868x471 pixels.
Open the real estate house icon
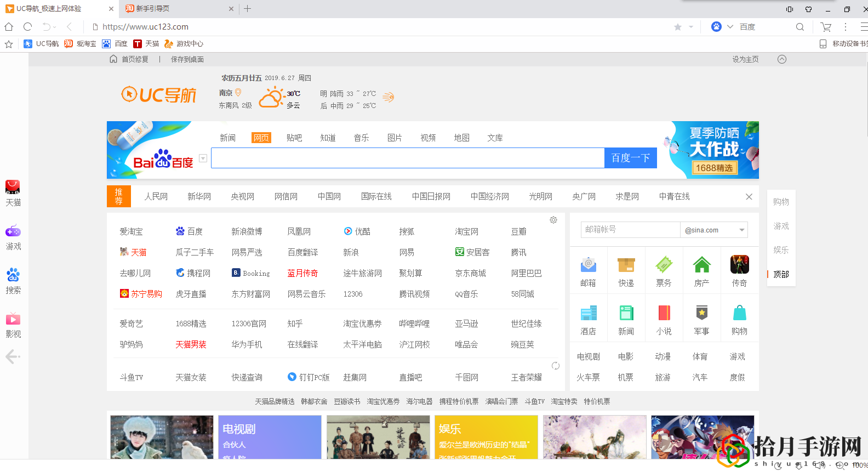coord(701,265)
